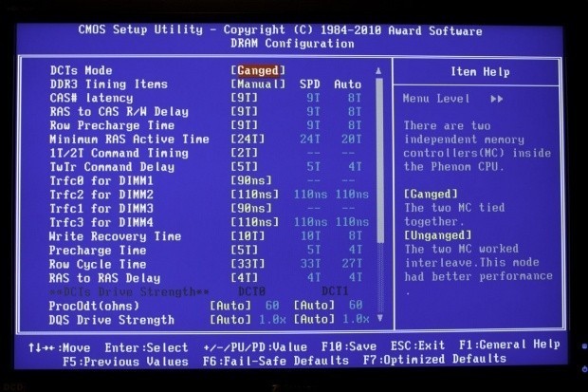The height and width of the screenshot is (392, 588).
Task: Select DQS Drive Strength DCT1 [Auto] value
Action: click(314, 319)
